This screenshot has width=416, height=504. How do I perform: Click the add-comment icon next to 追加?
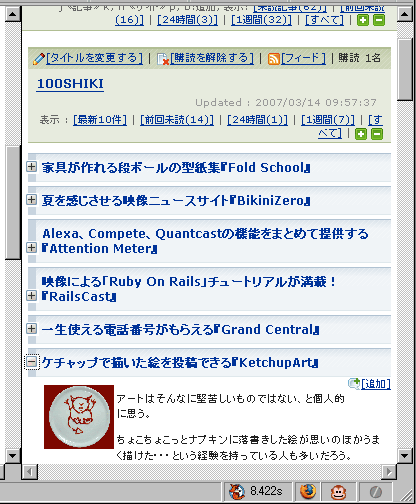point(354,383)
